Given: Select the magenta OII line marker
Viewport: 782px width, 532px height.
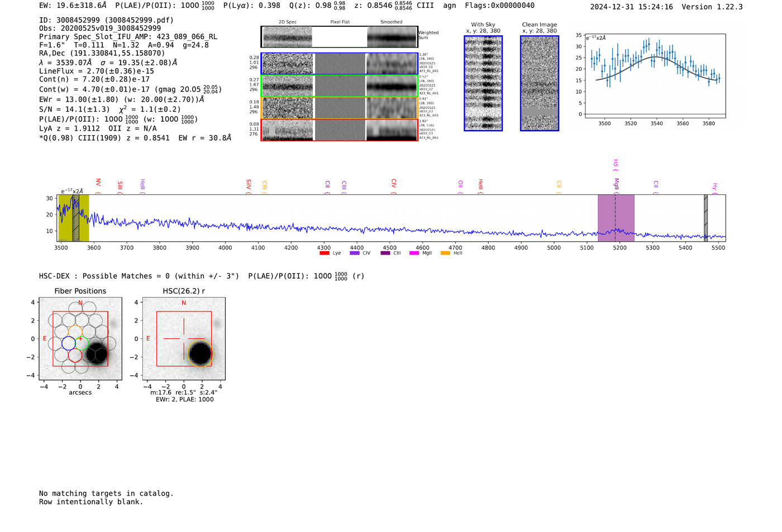Looking at the screenshot, I should pos(460,187).
